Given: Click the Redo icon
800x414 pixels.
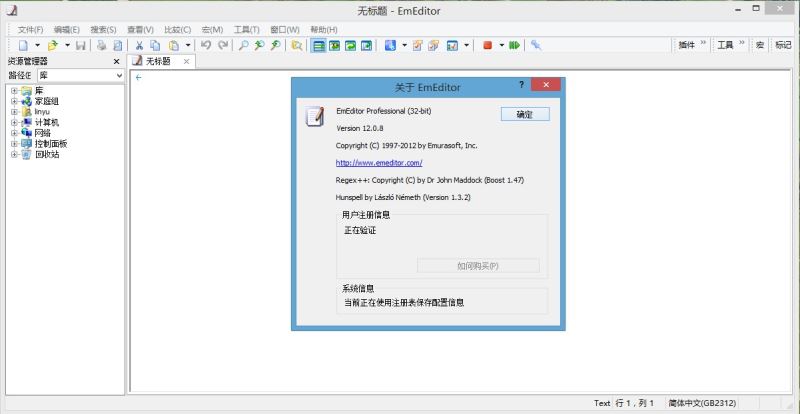Looking at the screenshot, I should tap(222, 45).
